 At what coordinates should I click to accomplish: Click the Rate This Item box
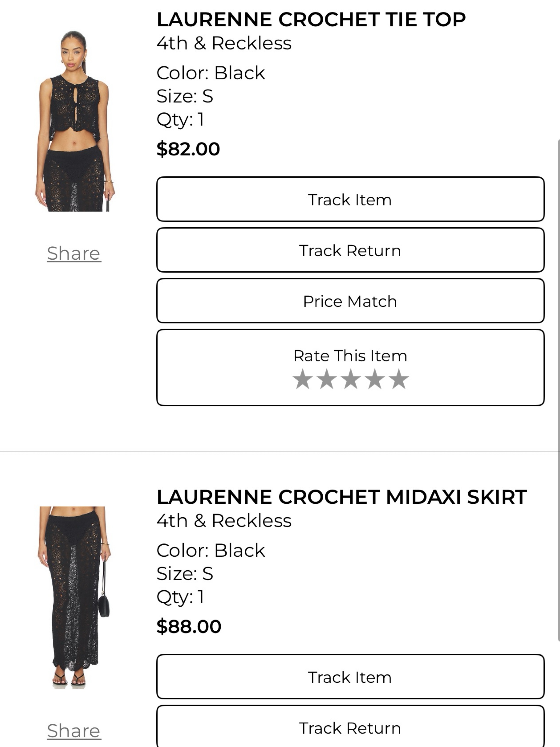coord(350,367)
